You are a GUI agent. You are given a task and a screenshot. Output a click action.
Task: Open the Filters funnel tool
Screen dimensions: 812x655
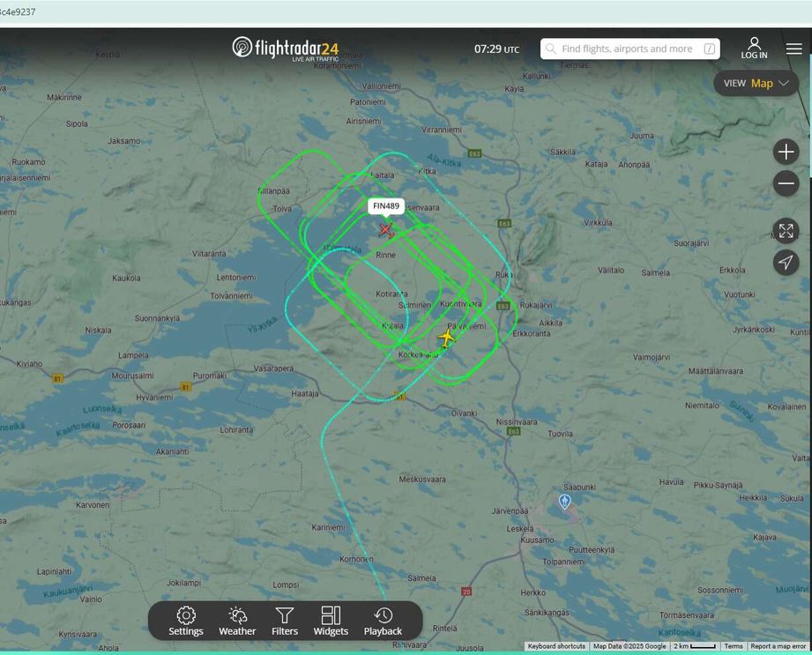click(x=284, y=621)
